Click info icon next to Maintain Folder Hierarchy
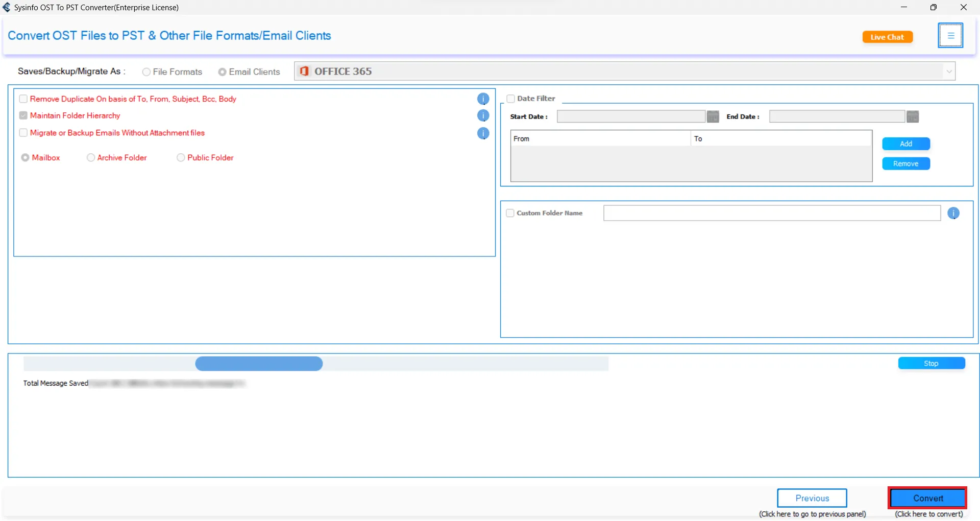Viewport: 980px width, 521px height. [483, 116]
